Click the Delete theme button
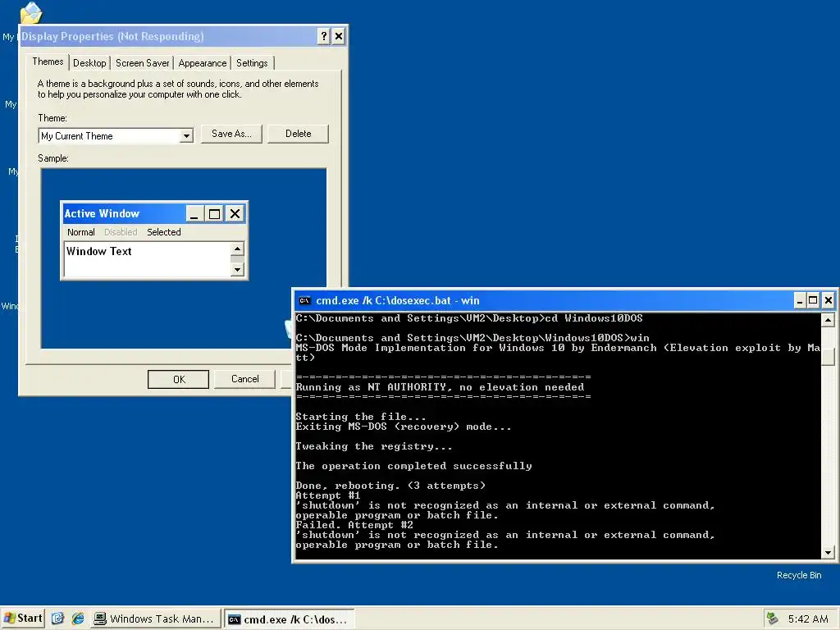Image resolution: width=840 pixels, height=630 pixels. (298, 134)
